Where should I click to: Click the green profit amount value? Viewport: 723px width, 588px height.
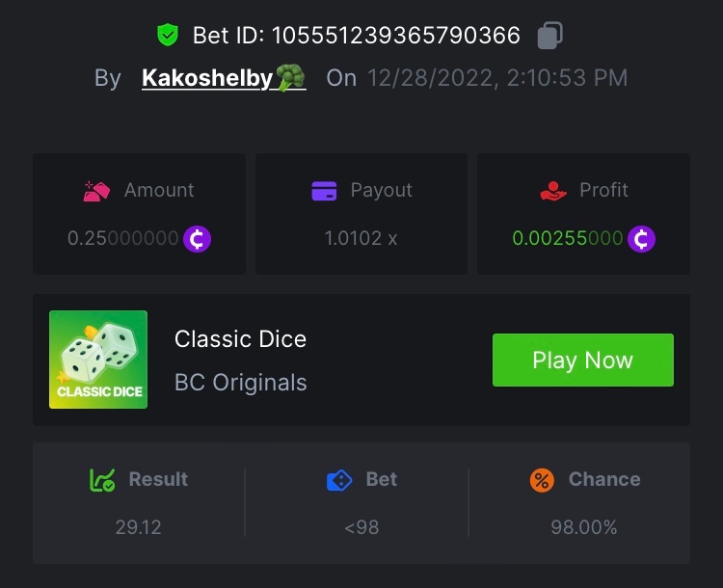(x=567, y=238)
